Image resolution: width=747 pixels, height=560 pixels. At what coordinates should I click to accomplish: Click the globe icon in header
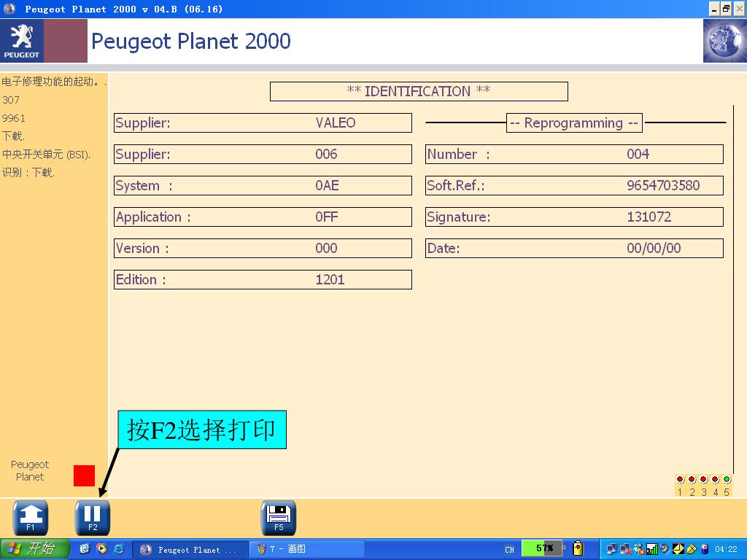[x=724, y=41]
